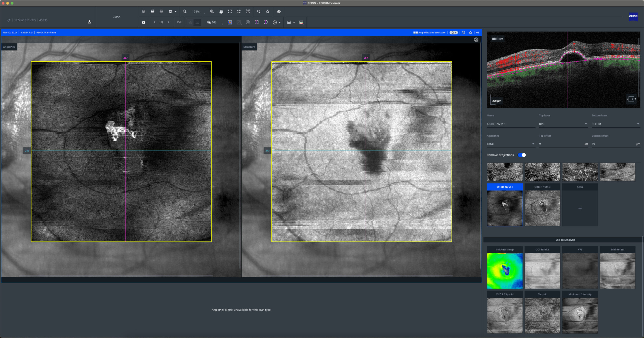Click the notification bell badge showing 1
Viewport: 644px width, 338px height.
click(x=454, y=32)
